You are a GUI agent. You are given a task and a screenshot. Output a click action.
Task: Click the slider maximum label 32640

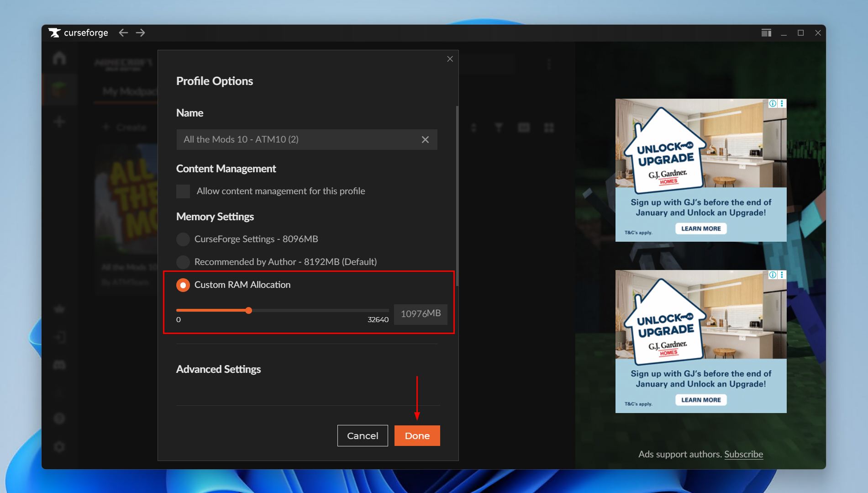[x=378, y=319]
